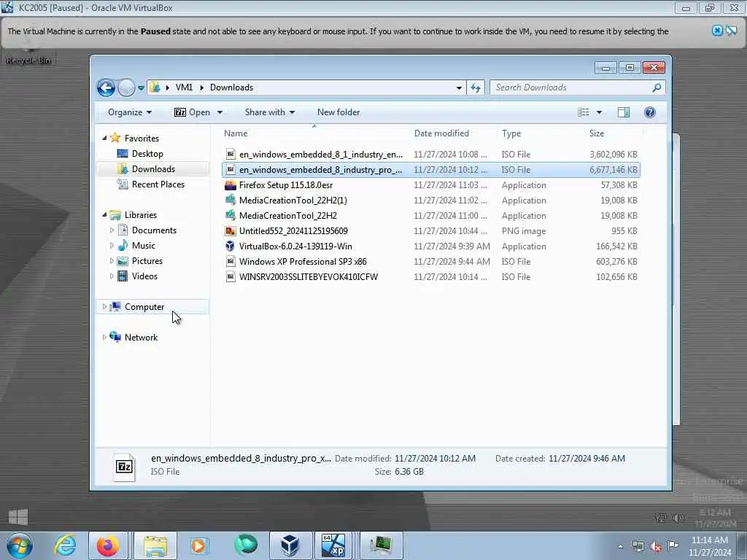Select Downloads in the navigation pane
This screenshot has width=747, height=560.
pyautogui.click(x=153, y=169)
